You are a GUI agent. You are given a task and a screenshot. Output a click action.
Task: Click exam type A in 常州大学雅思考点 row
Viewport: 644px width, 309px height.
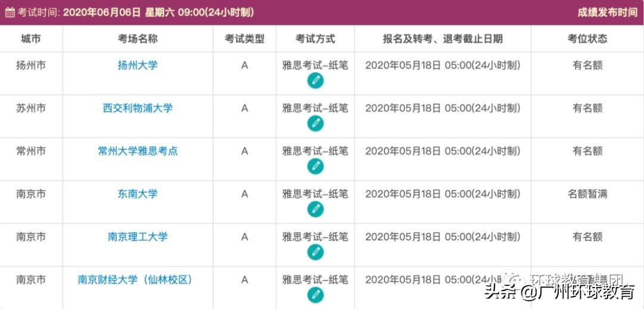pos(244,152)
